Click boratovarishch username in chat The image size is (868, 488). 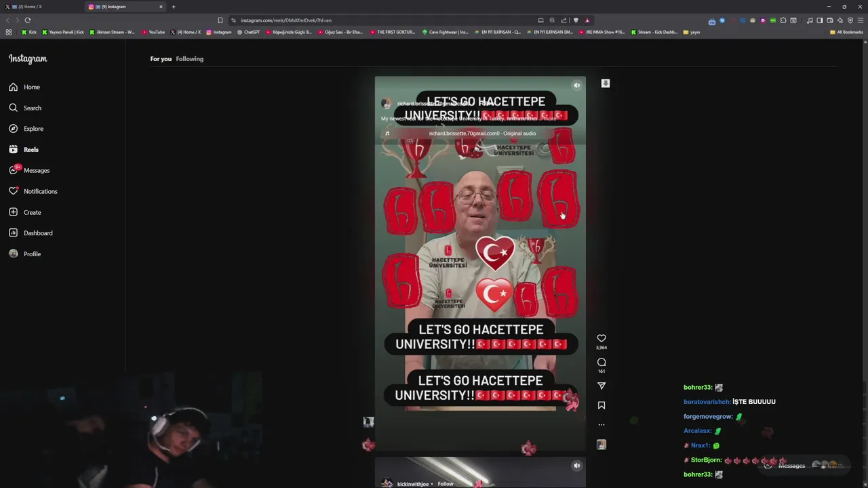[x=707, y=402]
